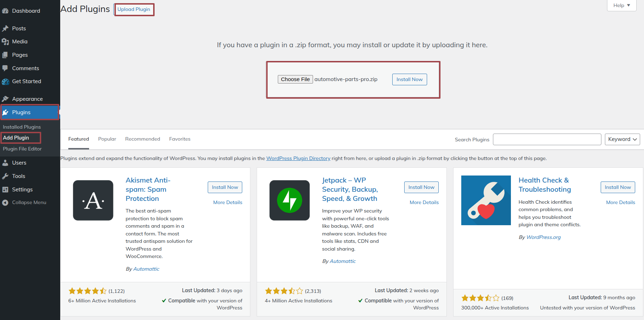Install Health Check & Troubleshooting plugin
Viewport: 644px width, 320px height.
click(618, 187)
